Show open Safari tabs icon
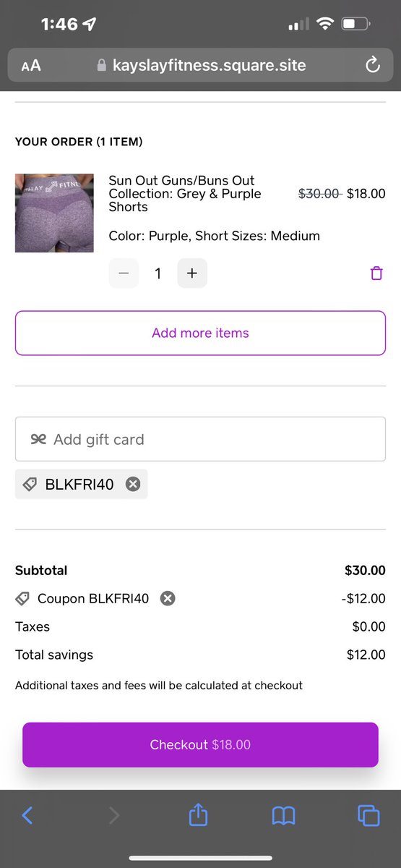The width and height of the screenshot is (401, 868). pyautogui.click(x=368, y=816)
